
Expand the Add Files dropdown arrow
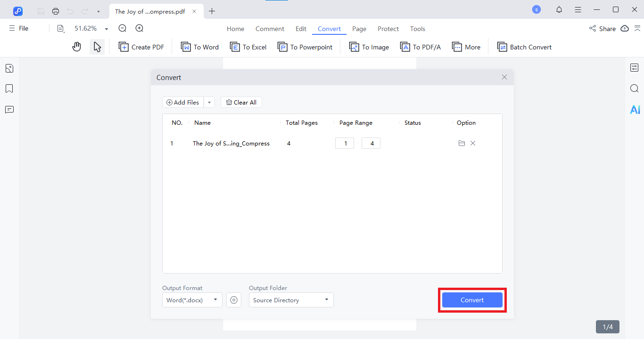(209, 102)
